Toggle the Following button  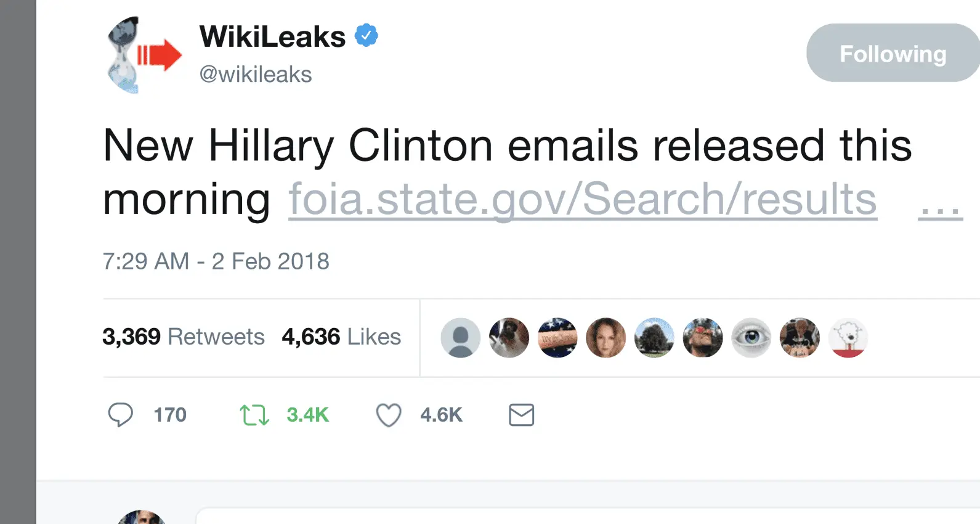click(893, 54)
